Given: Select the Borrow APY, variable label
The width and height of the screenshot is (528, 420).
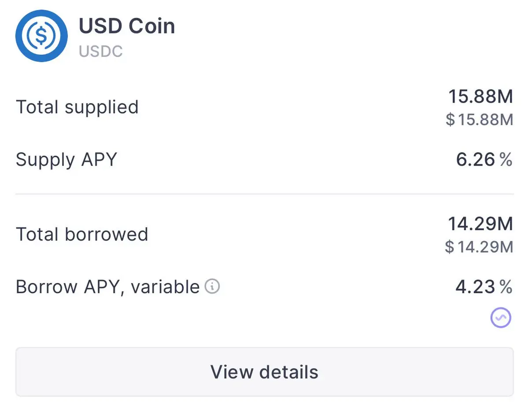Looking at the screenshot, I should coord(108,287).
